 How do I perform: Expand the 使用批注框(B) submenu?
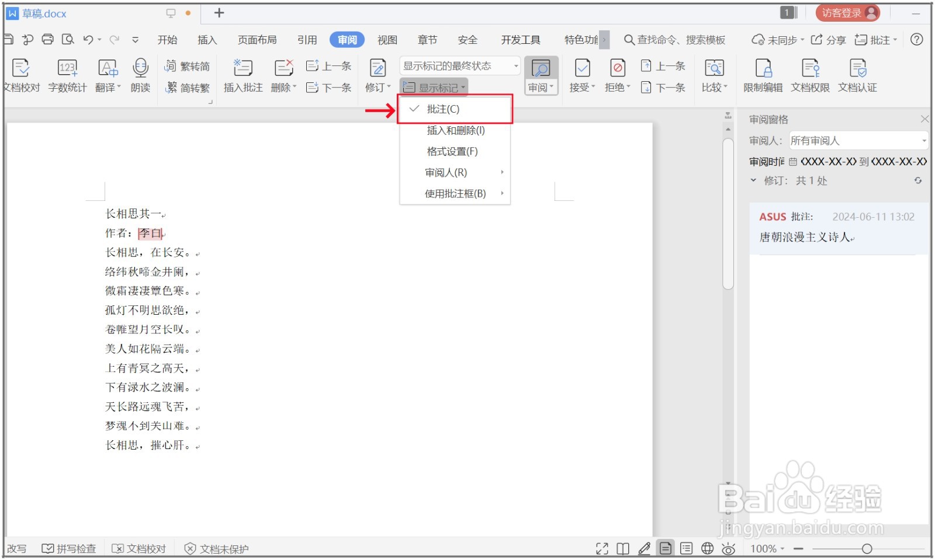[x=455, y=193]
